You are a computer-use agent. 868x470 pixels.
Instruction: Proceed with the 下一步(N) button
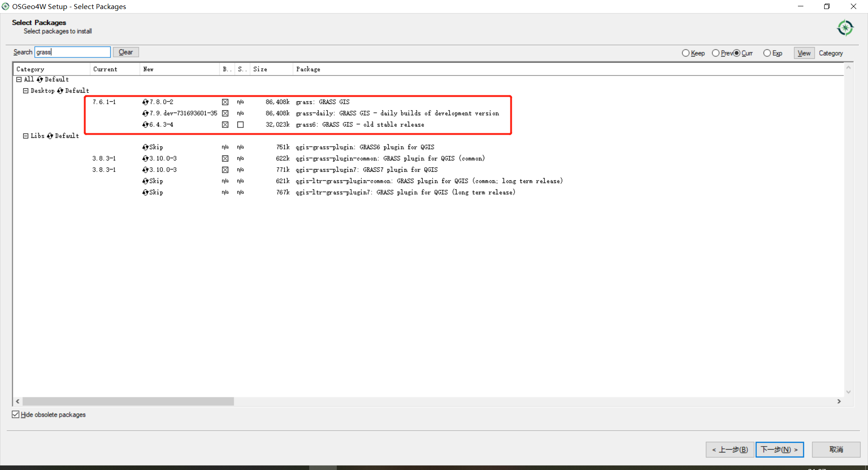[780, 450]
